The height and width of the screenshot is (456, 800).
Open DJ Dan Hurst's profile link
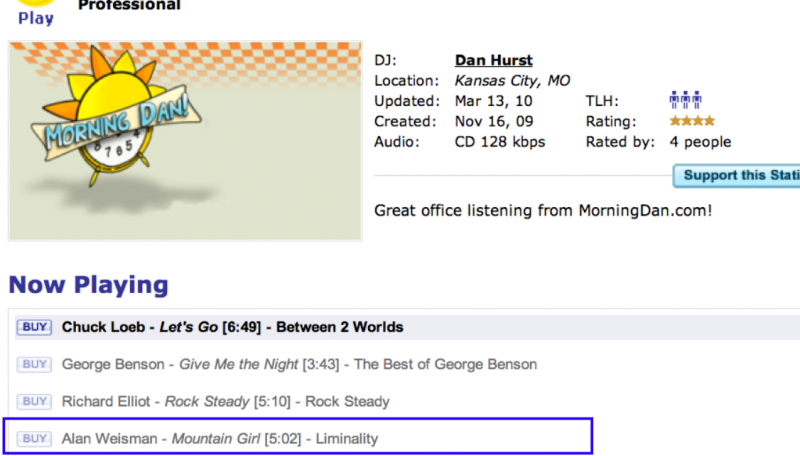coord(493,61)
